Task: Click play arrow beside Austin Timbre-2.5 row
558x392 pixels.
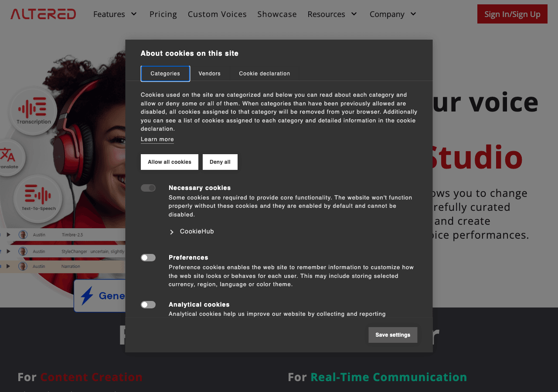Action: pos(8,235)
